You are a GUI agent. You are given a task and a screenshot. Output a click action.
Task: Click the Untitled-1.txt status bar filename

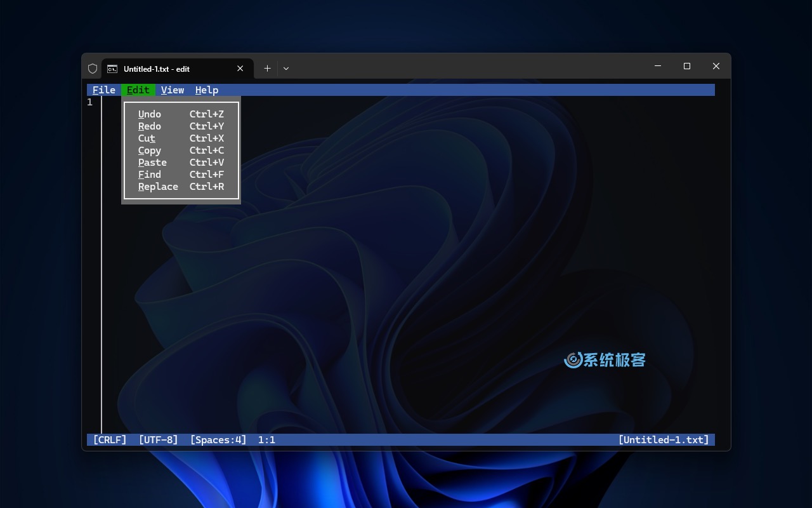[664, 439]
